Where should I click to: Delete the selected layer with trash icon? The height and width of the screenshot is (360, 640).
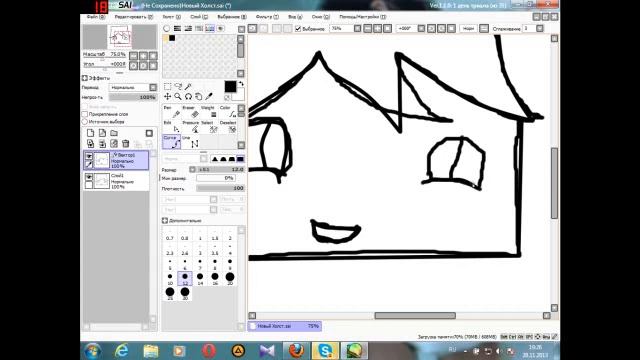tap(126, 143)
